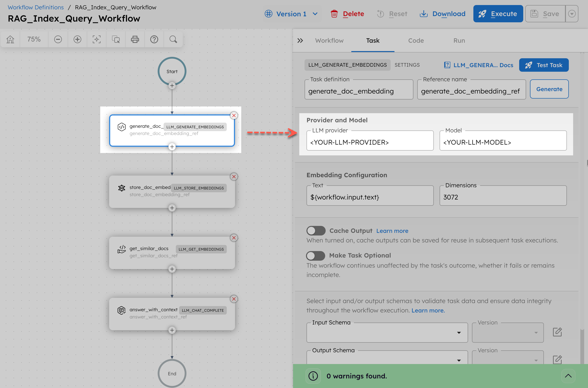The width and height of the screenshot is (588, 388).
Task: Activate the region select tool on the canvas
Action: pyautogui.click(x=116, y=39)
